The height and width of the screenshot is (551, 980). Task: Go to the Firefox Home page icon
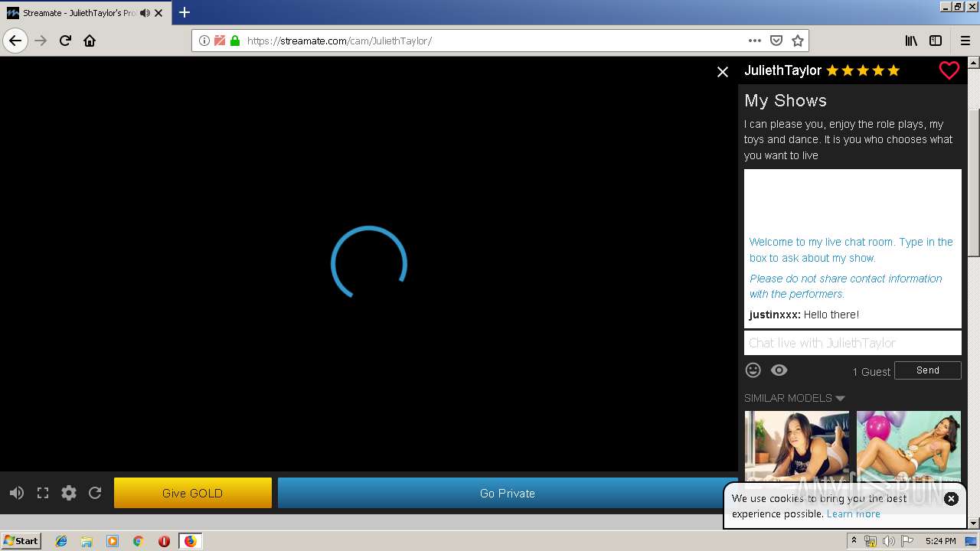coord(90,41)
